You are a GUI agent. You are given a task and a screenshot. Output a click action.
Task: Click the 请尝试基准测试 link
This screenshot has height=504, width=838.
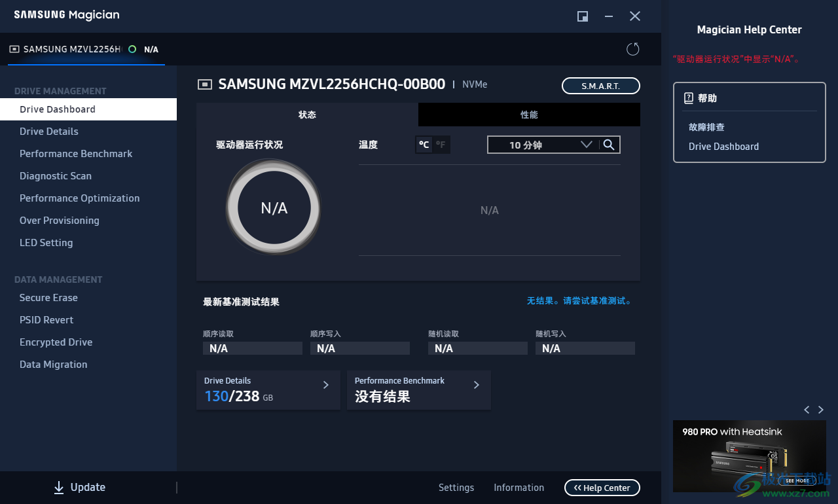[x=596, y=300]
